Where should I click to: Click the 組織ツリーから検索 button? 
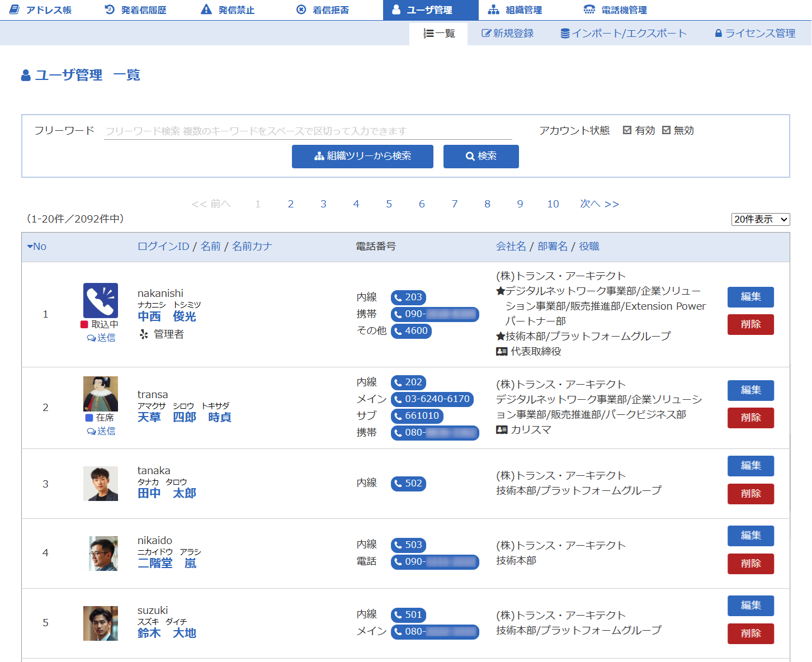coord(362,157)
